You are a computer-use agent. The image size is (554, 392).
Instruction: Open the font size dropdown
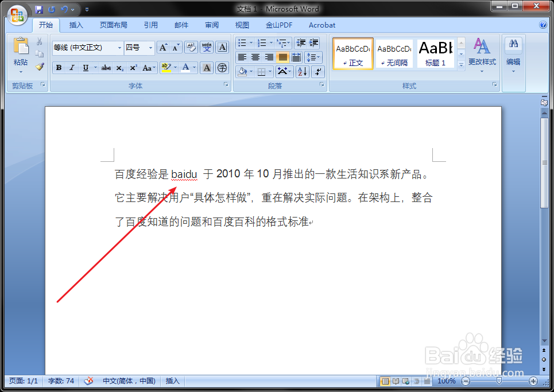tap(150, 48)
